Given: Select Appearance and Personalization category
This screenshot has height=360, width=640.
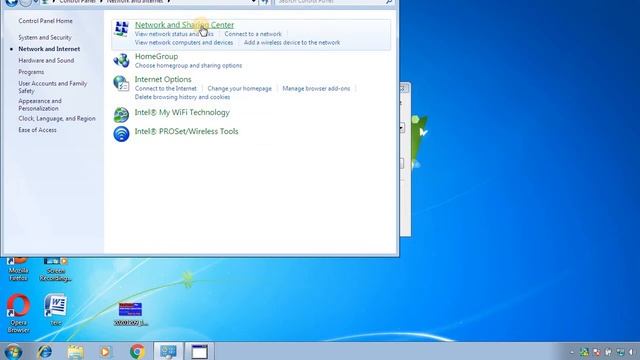Looking at the screenshot, I should tap(40, 104).
